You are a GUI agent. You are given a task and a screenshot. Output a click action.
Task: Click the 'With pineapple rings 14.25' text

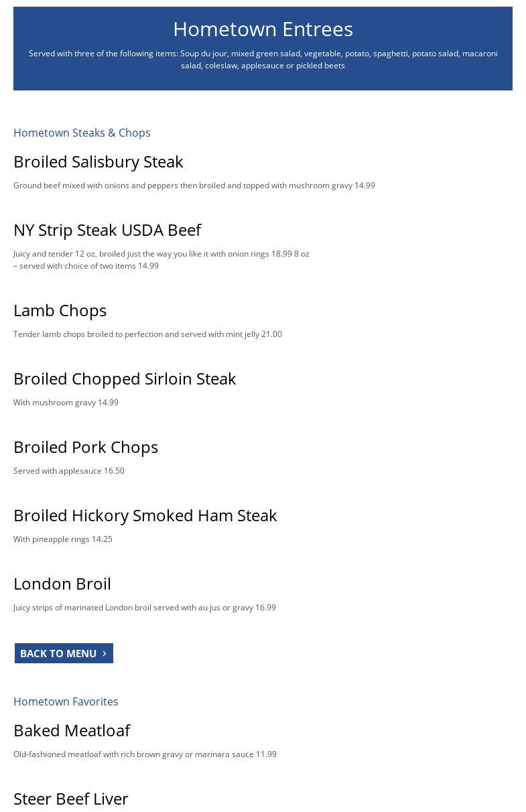tap(63, 539)
